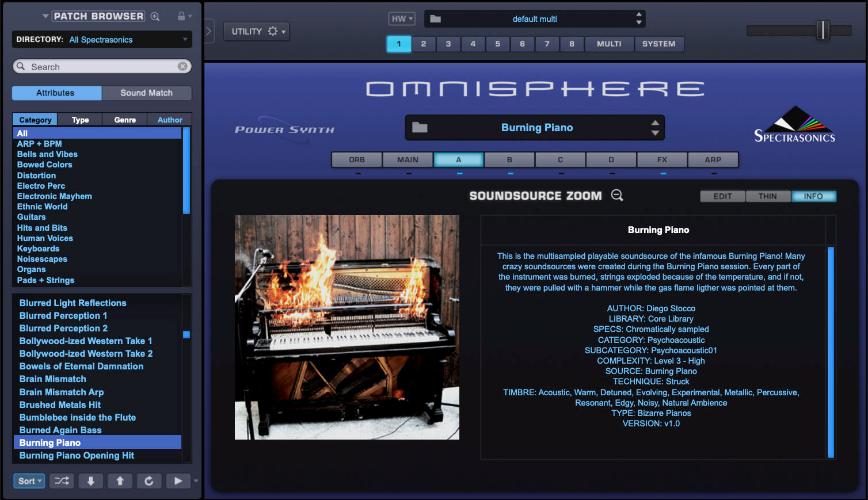Click the lock icon in Patch Browser header
Image resolution: width=868 pixels, height=500 pixels.
(x=181, y=16)
